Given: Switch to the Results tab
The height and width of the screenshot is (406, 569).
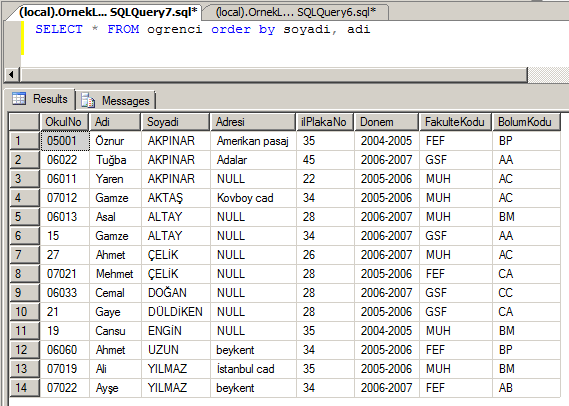Looking at the screenshot, I should click(41, 99).
